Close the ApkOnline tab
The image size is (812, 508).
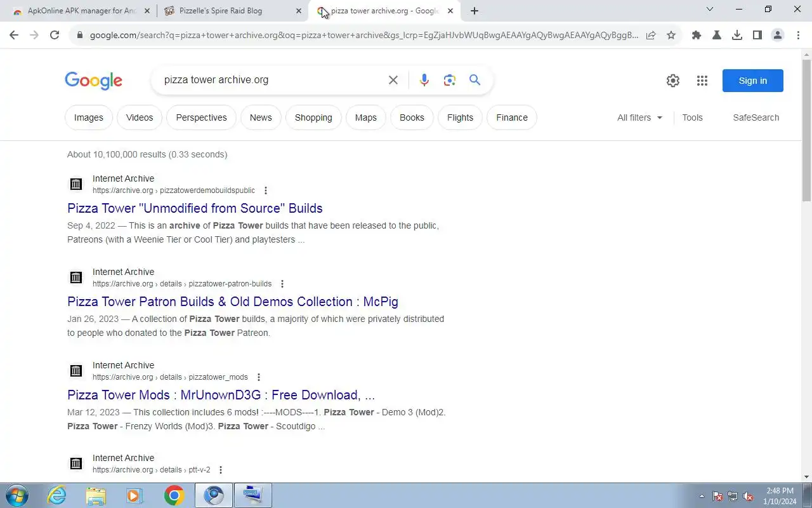click(x=147, y=11)
